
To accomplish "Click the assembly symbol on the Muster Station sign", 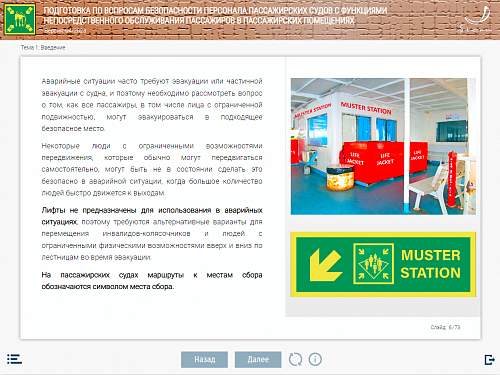I will (373, 263).
